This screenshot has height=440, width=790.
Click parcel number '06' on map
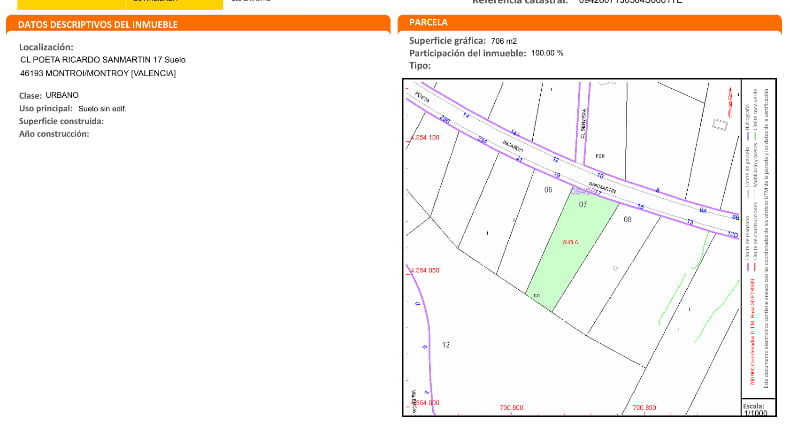548,190
